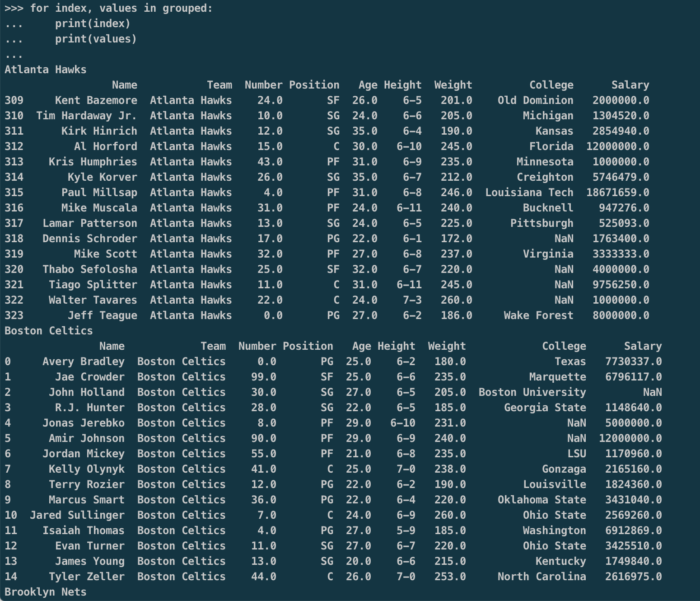Image resolution: width=700 pixels, height=601 pixels.
Task: Click the name 'Kelly Olynyk'
Action: [x=87, y=469]
